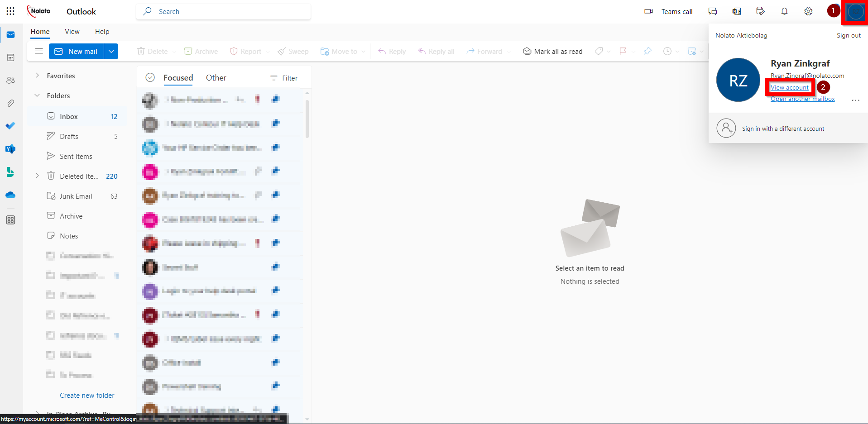Viewport: 868px width, 424px height.
Task: Open the Bookings icon in left rail
Action: 11,172
